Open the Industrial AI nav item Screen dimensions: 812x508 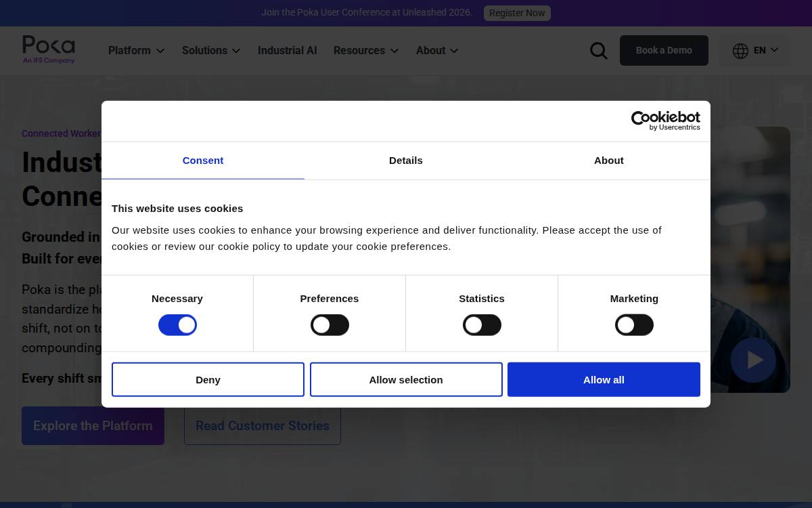click(x=287, y=51)
